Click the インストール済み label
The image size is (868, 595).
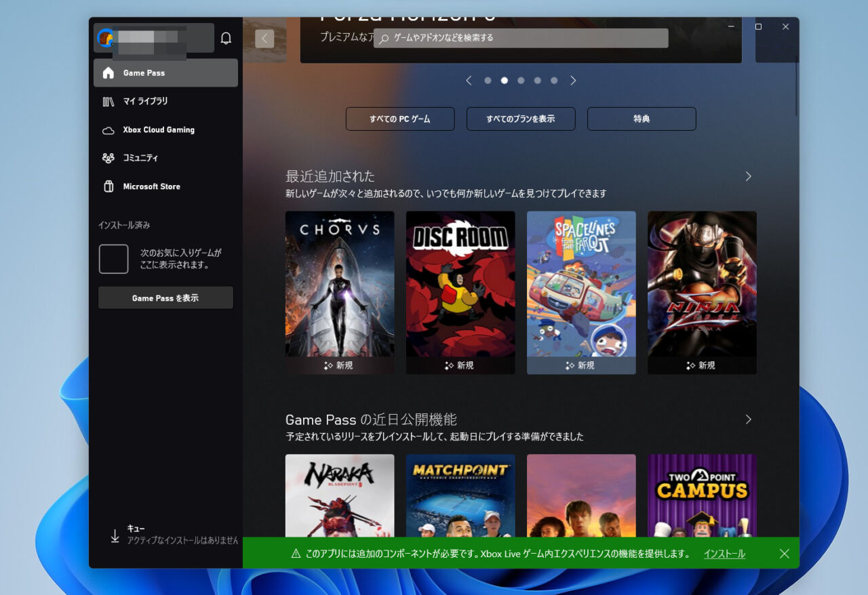[x=124, y=225]
